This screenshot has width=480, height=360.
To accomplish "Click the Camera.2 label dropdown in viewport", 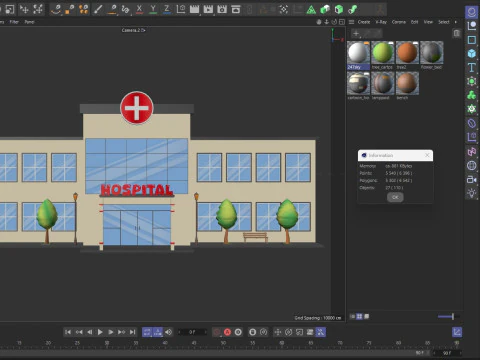I will (x=133, y=30).
